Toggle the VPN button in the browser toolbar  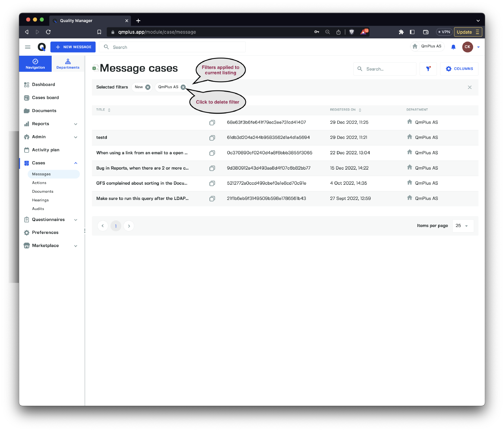(444, 32)
